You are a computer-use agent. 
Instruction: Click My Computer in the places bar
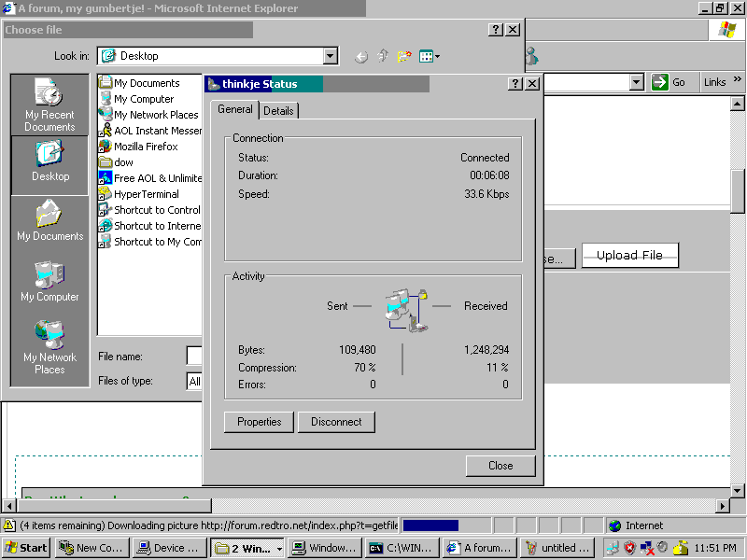coord(49,282)
